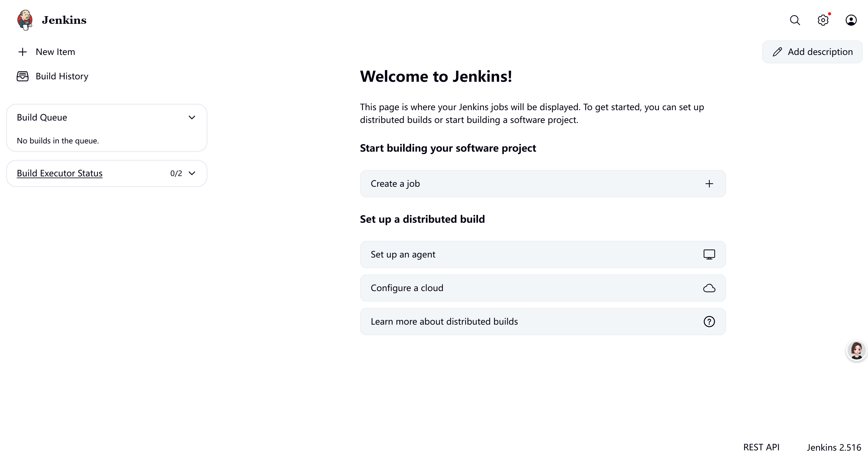This screenshot has width=868, height=461.
Task: Click the plus icon beside New Item
Action: (23, 52)
